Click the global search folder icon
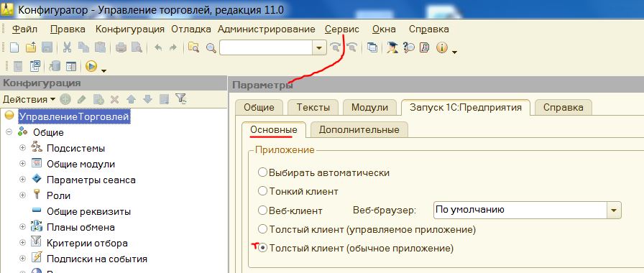Image resolution: width=644 pixels, height=273 pixels. pyautogui.click(x=193, y=47)
